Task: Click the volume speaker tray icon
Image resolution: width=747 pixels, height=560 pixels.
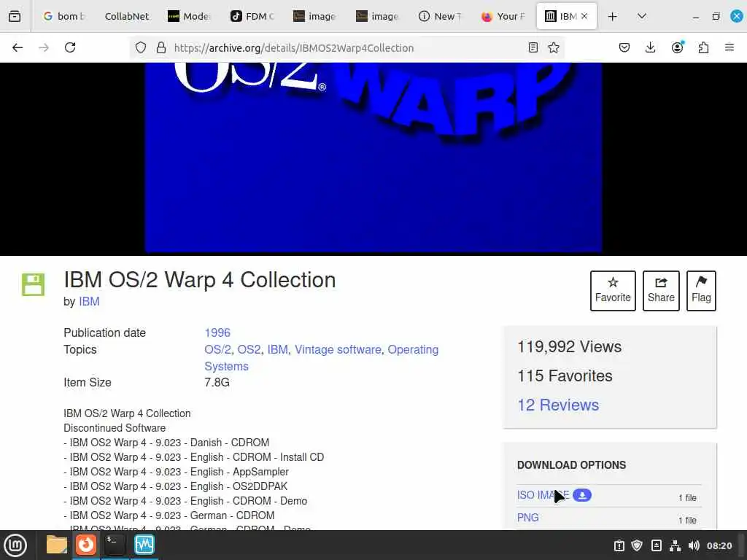Action: click(x=694, y=545)
